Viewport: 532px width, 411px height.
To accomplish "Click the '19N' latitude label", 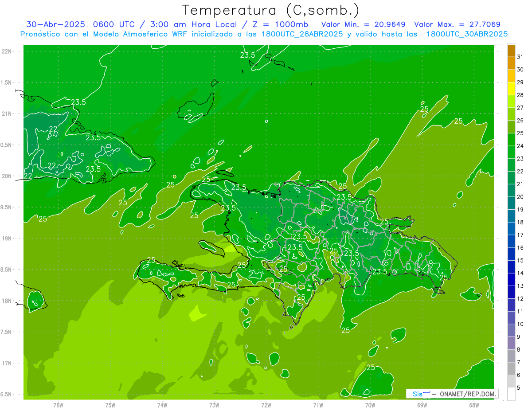I will click(x=7, y=238).
